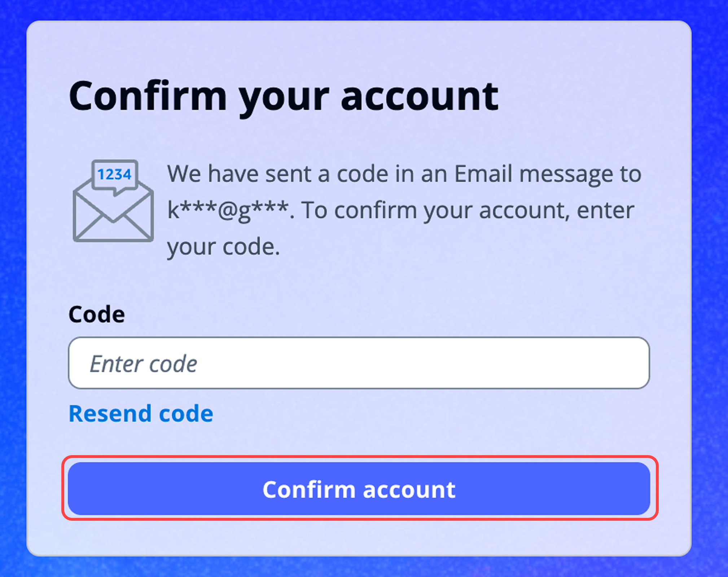The image size is (728, 577).
Task: Select the Code field label
Action: pos(96,313)
